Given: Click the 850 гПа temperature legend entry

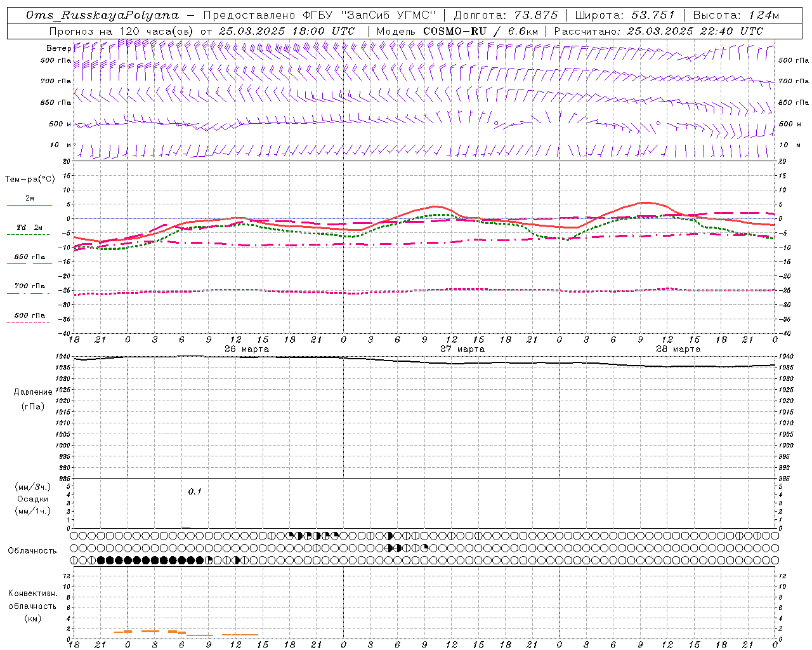Looking at the screenshot, I should click(29, 257).
